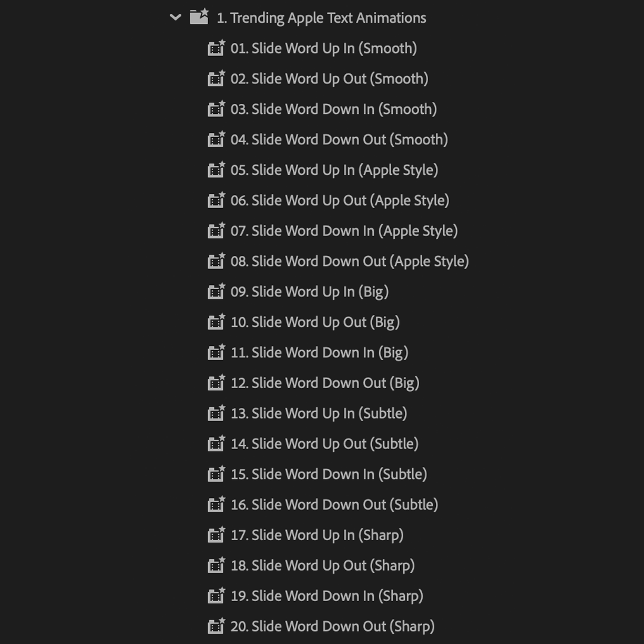
Task: Select 19. Slide Word Down In (Sharp)
Action: pyautogui.click(x=327, y=595)
